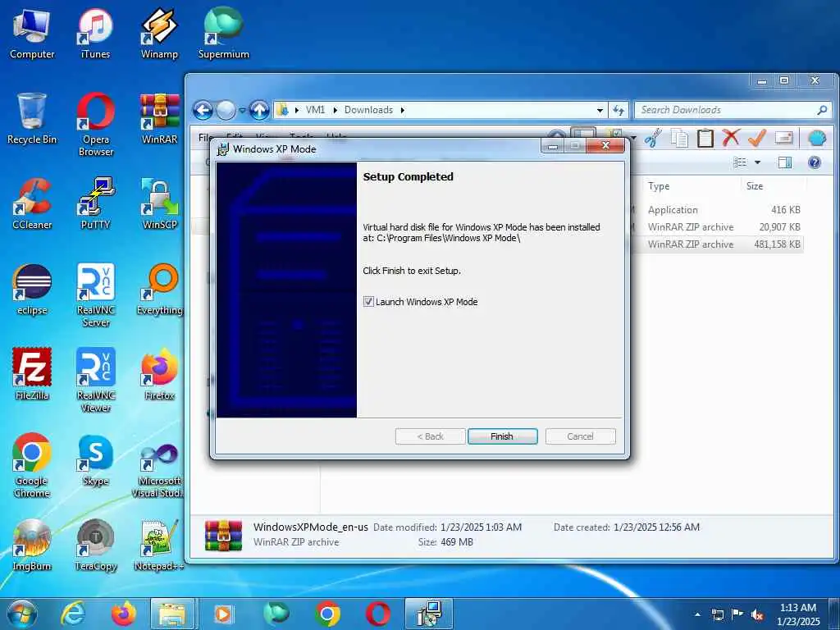Open Computer desktop icon
Viewport: 840px width, 630px height.
32,34
